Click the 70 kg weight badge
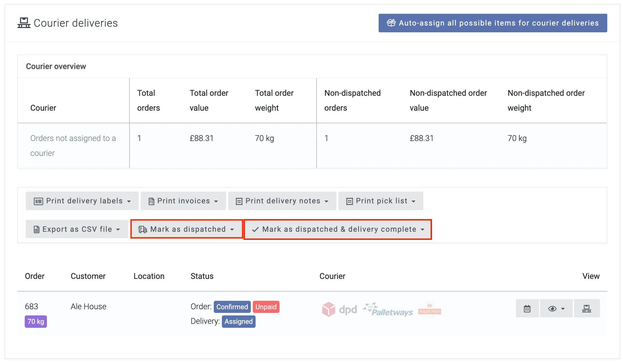 36,321
